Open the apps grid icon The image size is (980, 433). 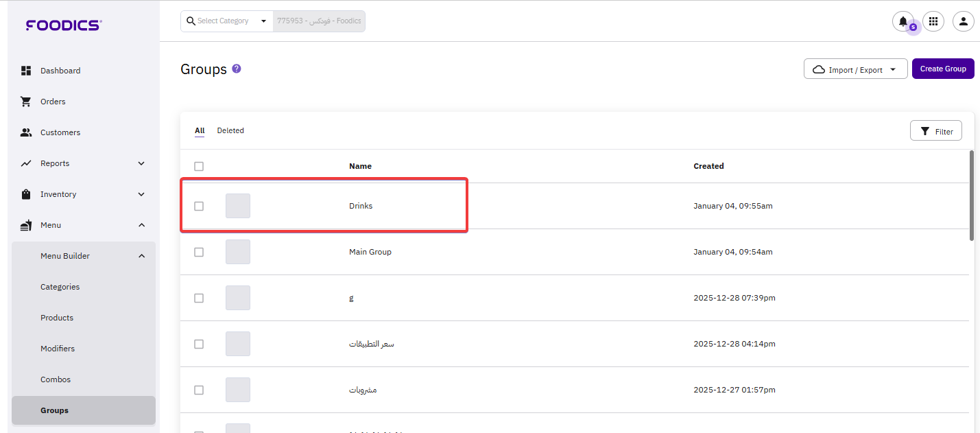[x=933, y=21]
